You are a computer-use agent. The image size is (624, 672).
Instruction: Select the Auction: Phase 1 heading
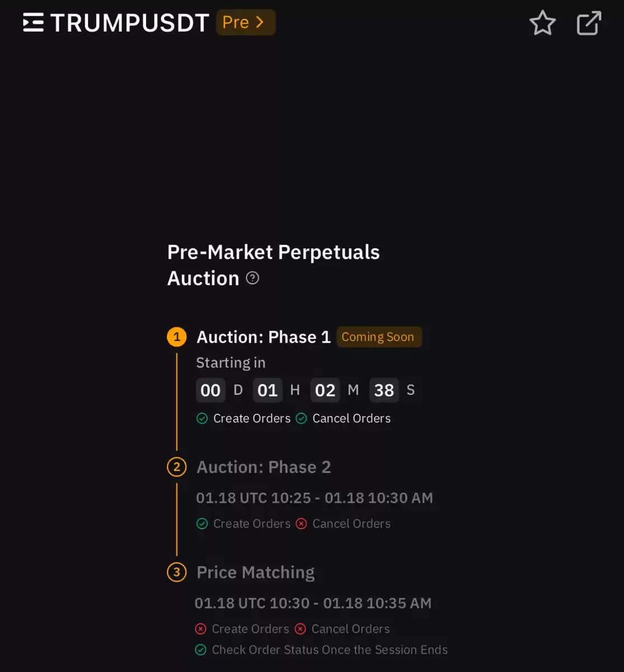tap(264, 337)
